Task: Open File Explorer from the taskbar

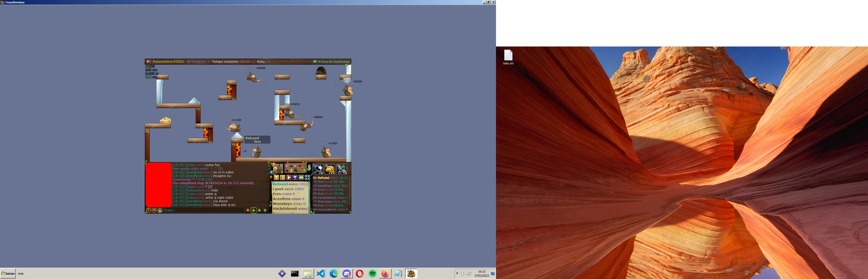Action: pos(308,274)
